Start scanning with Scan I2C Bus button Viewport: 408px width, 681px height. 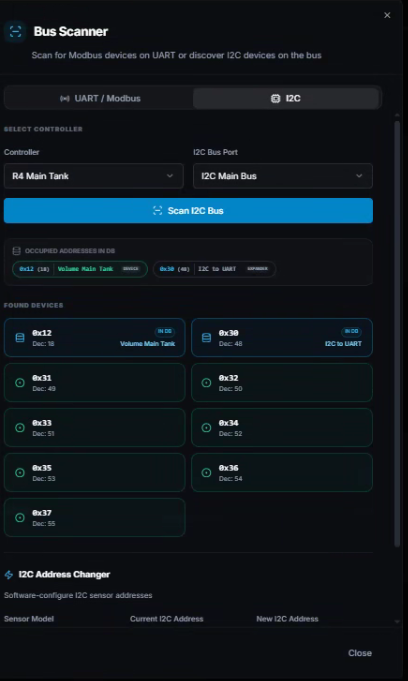point(188,211)
